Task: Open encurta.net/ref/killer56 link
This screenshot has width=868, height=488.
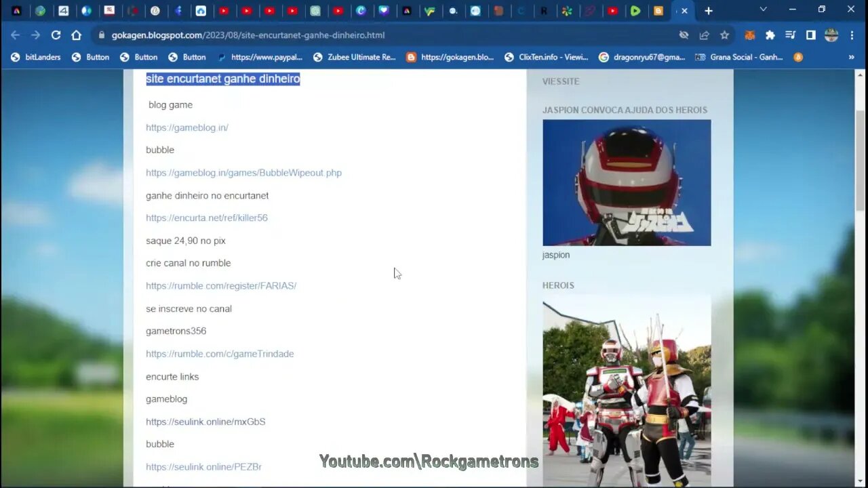Action: pyautogui.click(x=207, y=218)
